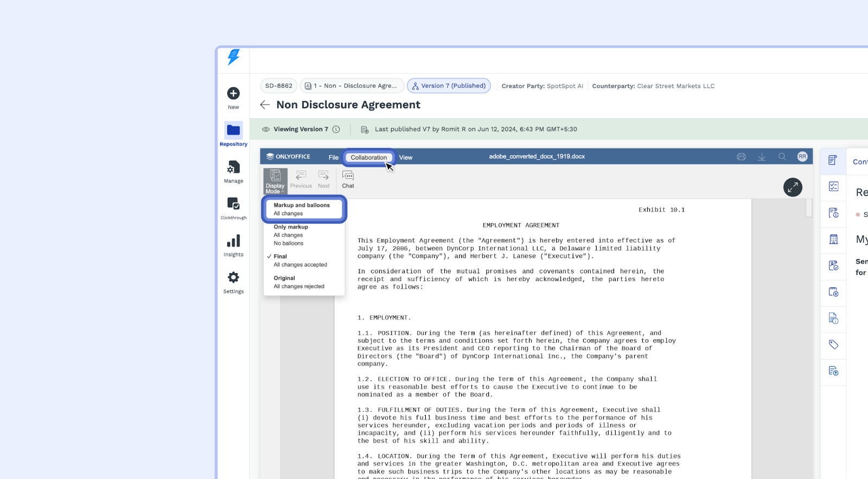Select Markup and balloons display mode
This screenshot has height=479, width=868.
point(304,209)
